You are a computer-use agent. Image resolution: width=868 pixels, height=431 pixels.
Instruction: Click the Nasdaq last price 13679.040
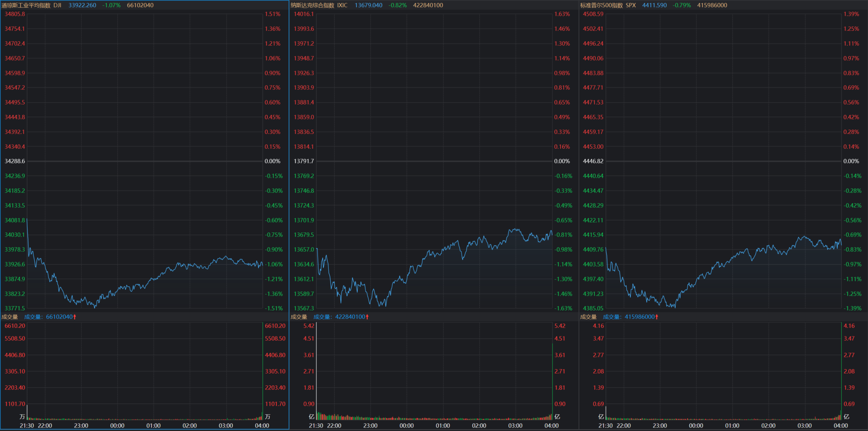point(369,5)
